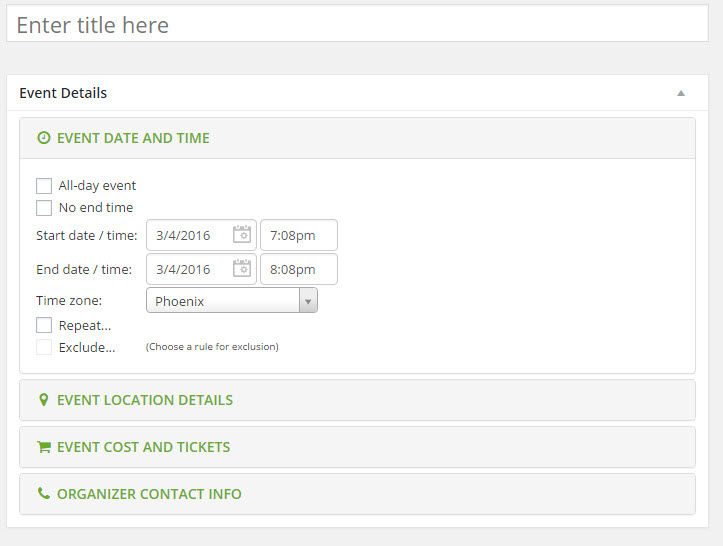The image size is (723, 546).
Task: Click the phone icon for organizer contact
Action: (x=43, y=493)
